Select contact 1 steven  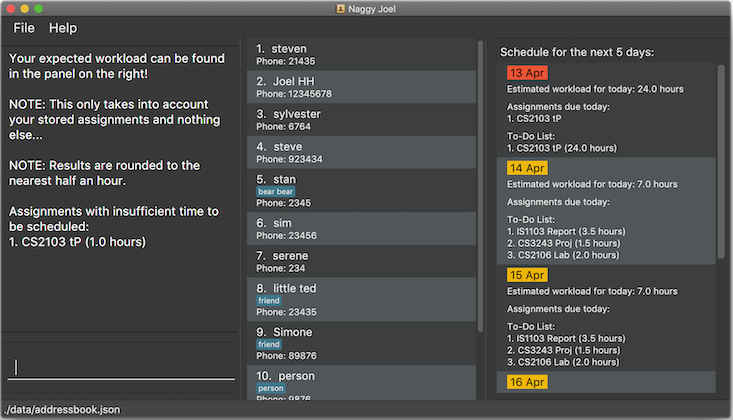[361, 54]
